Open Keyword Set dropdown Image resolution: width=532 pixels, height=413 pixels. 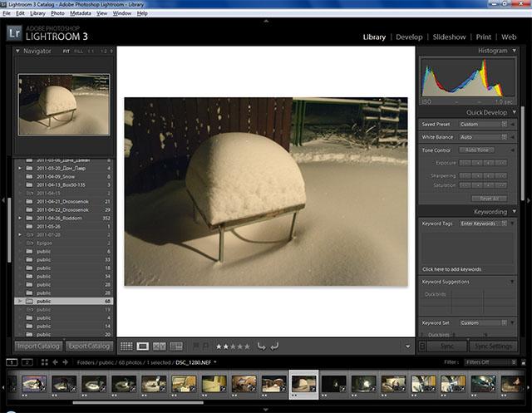point(483,322)
